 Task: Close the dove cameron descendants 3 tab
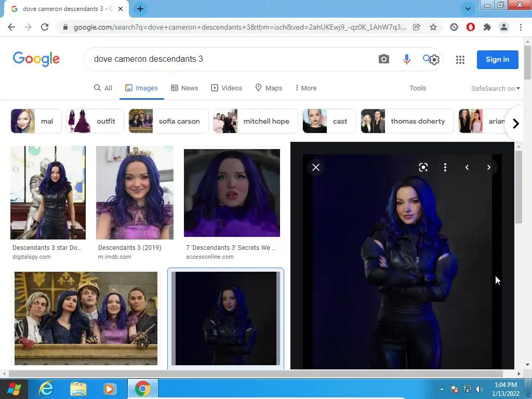121,9
